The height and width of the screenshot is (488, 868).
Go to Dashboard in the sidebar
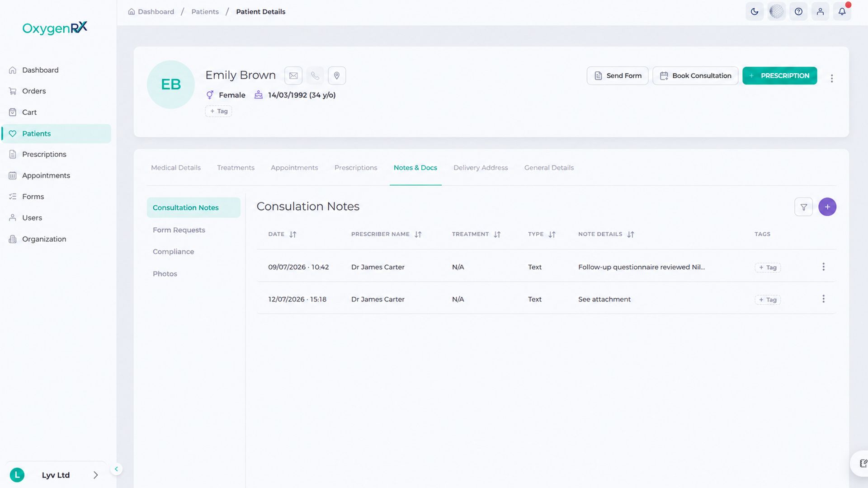pyautogui.click(x=57, y=70)
